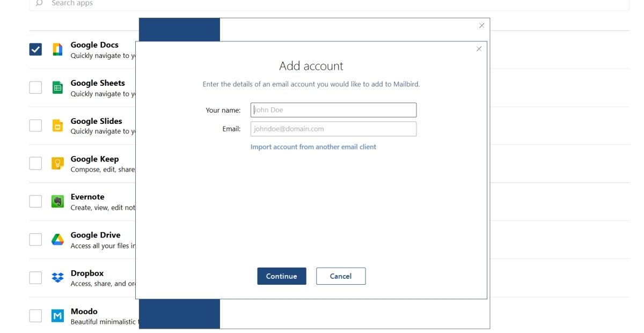The image size is (644, 333).
Task: Click the Google Keep app icon
Action: [x=57, y=163]
